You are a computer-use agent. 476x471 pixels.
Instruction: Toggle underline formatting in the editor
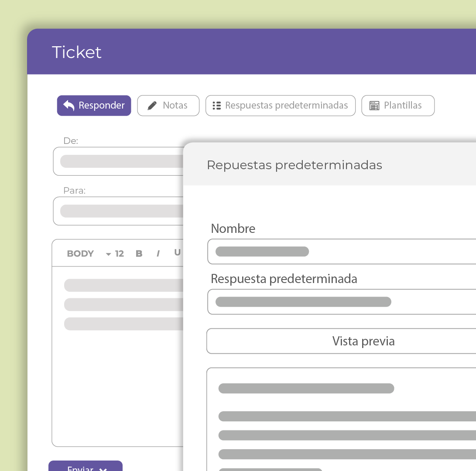pyautogui.click(x=178, y=253)
